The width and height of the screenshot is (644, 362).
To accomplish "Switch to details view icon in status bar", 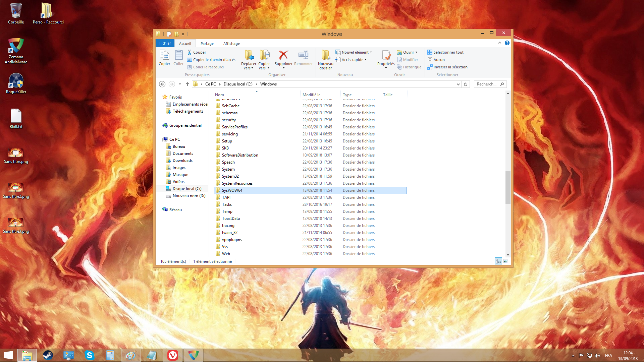I will (498, 261).
